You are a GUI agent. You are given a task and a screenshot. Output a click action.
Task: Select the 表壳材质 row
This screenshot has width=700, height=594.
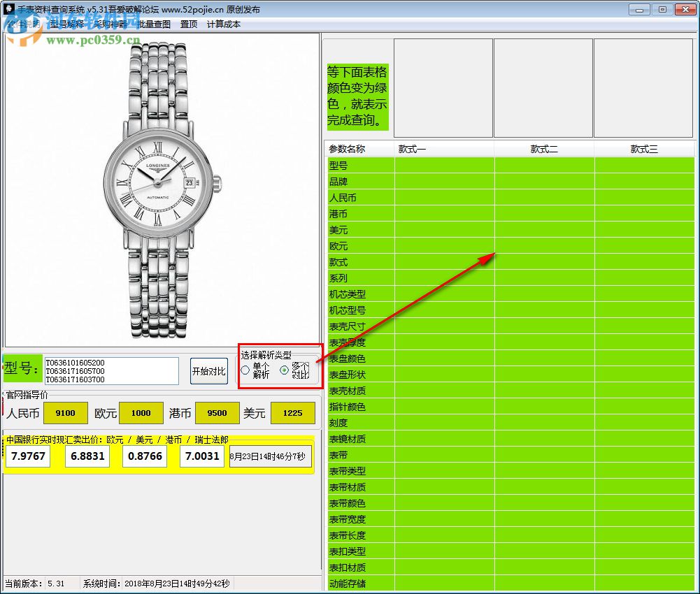click(x=511, y=391)
